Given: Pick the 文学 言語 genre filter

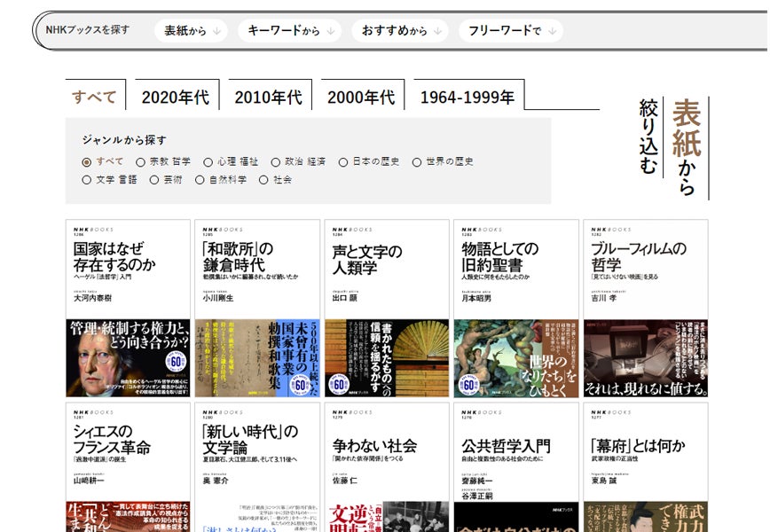Looking at the screenshot, I should 87,180.
